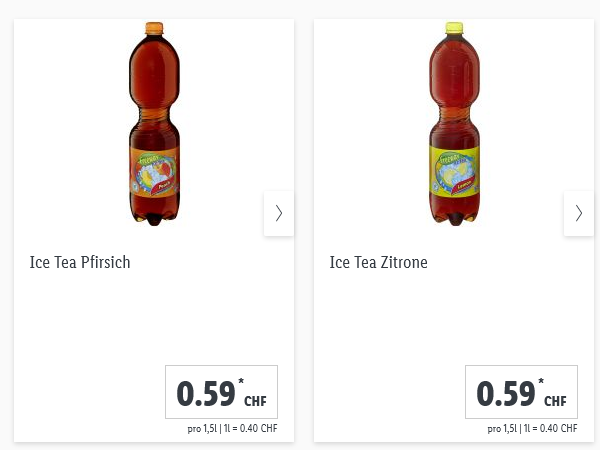
Task: Select the 0.59 price box for Zitrone
Action: [x=521, y=392]
